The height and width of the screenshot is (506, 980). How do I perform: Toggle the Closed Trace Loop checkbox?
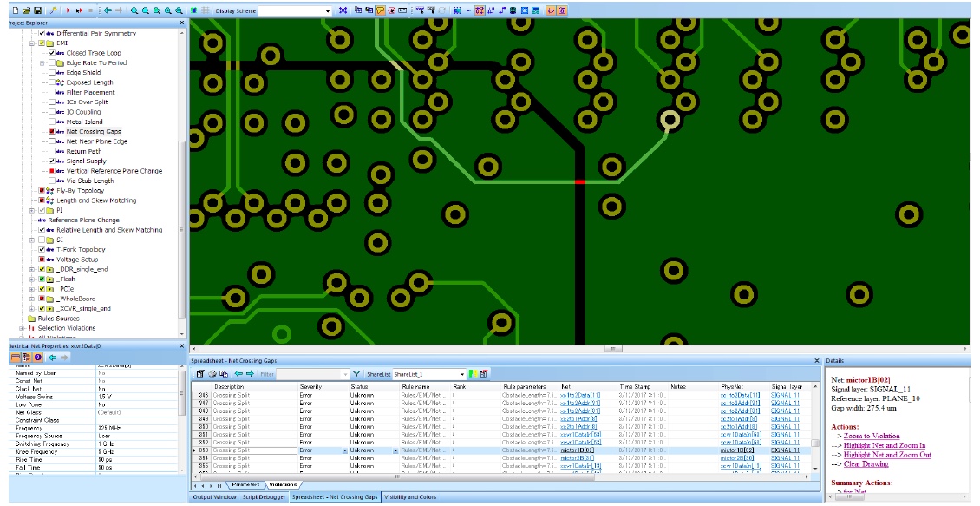(52, 53)
